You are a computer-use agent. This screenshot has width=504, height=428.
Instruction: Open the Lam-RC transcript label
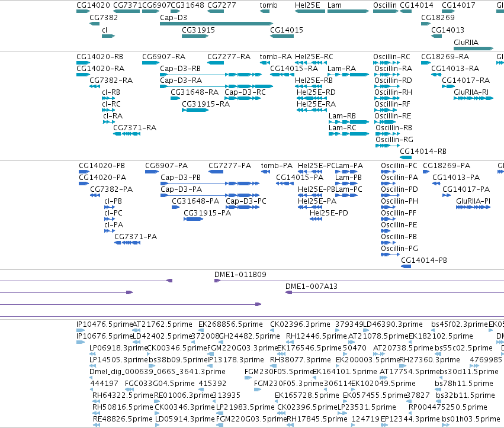(x=342, y=128)
